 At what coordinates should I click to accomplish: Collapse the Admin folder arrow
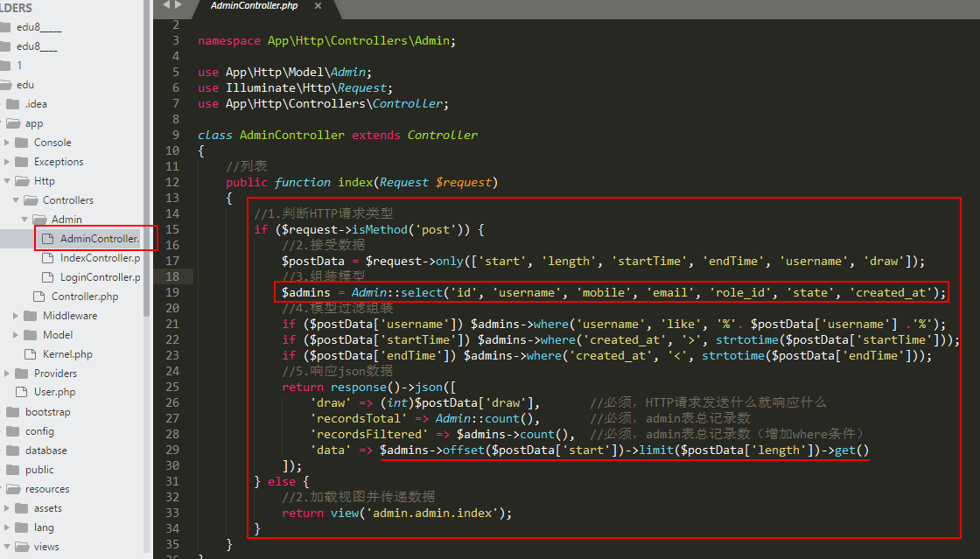[x=24, y=220]
